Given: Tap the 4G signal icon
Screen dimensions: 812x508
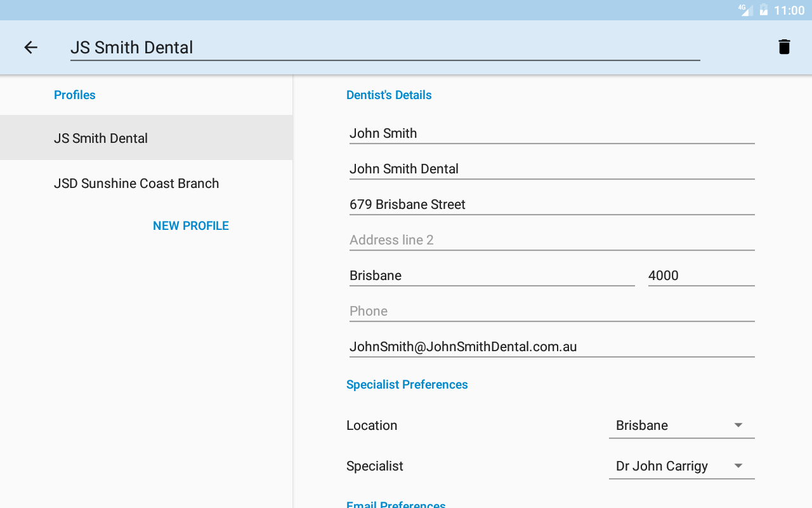Looking at the screenshot, I should tap(745, 10).
